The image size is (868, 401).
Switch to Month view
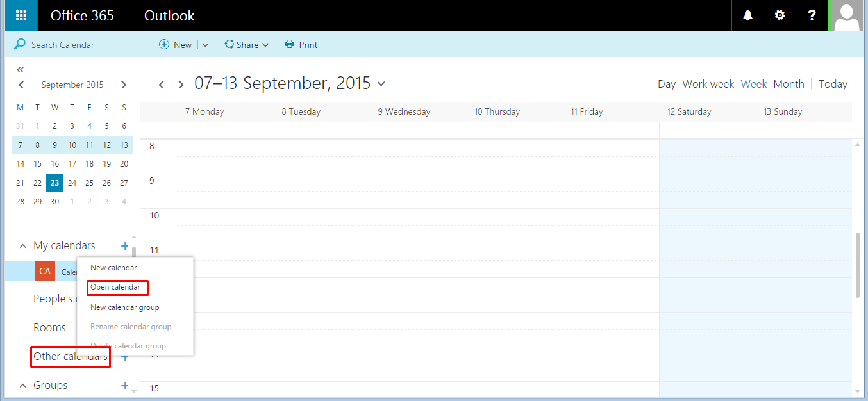789,84
